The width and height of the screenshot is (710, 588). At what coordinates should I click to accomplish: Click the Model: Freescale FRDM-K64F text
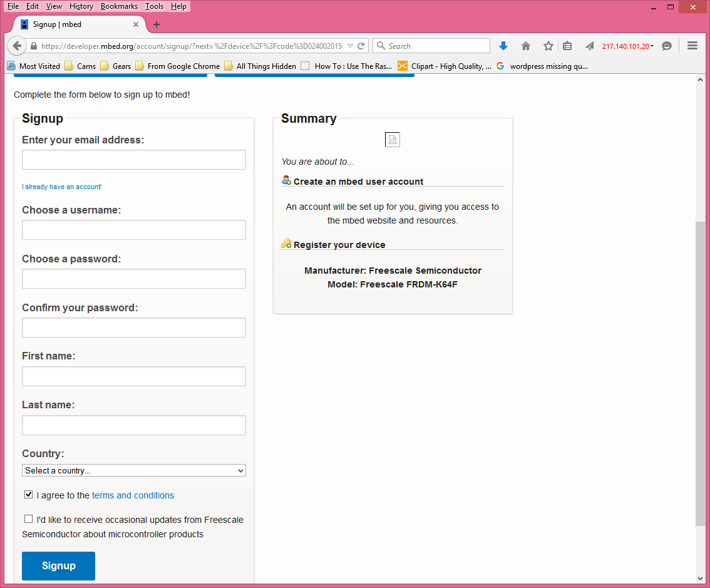pos(392,284)
